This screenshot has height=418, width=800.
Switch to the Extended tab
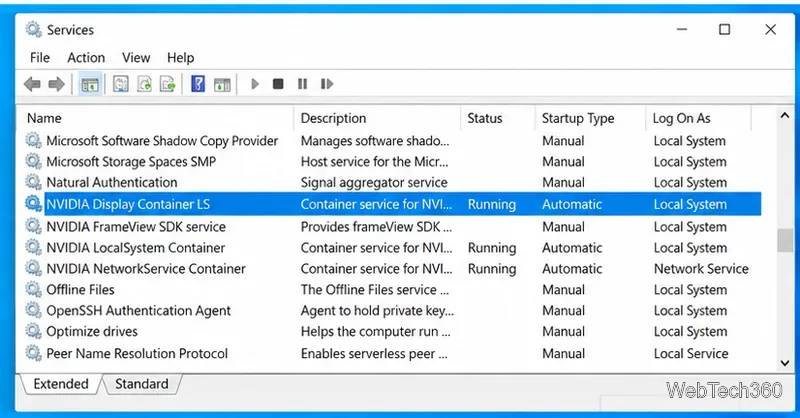61,384
